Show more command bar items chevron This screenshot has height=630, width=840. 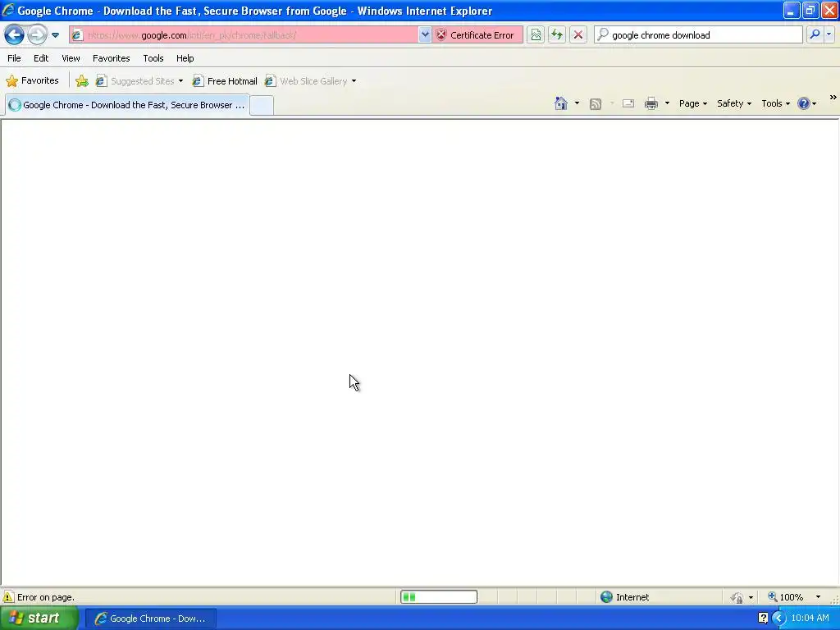pos(833,98)
